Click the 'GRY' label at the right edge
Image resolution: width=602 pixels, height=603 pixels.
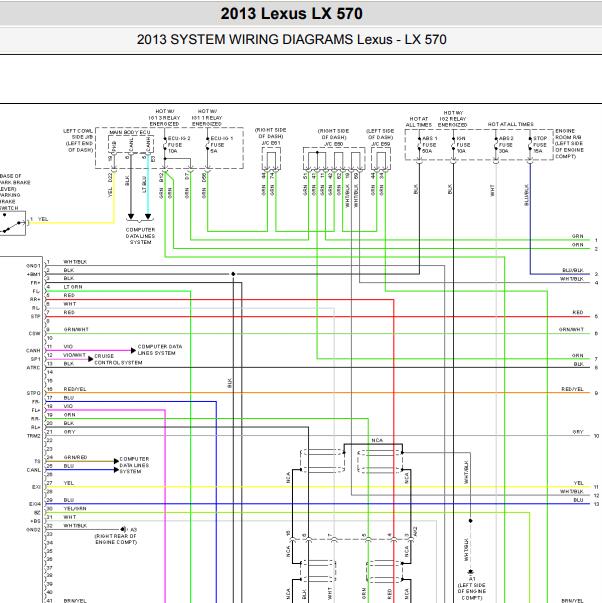578,432
